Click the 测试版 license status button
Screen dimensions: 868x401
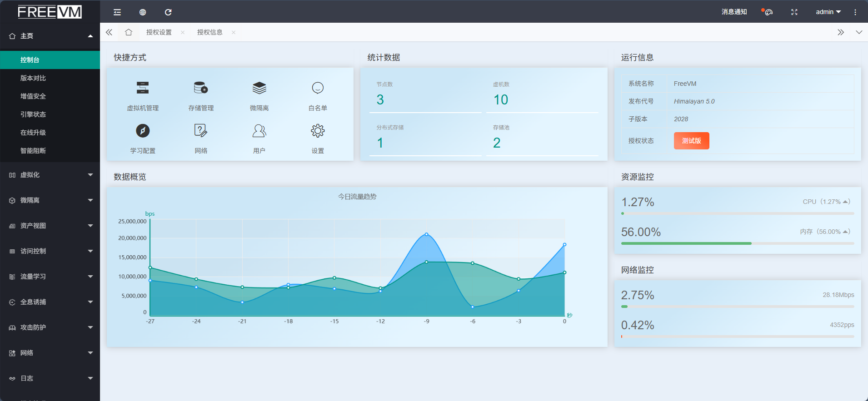point(691,141)
